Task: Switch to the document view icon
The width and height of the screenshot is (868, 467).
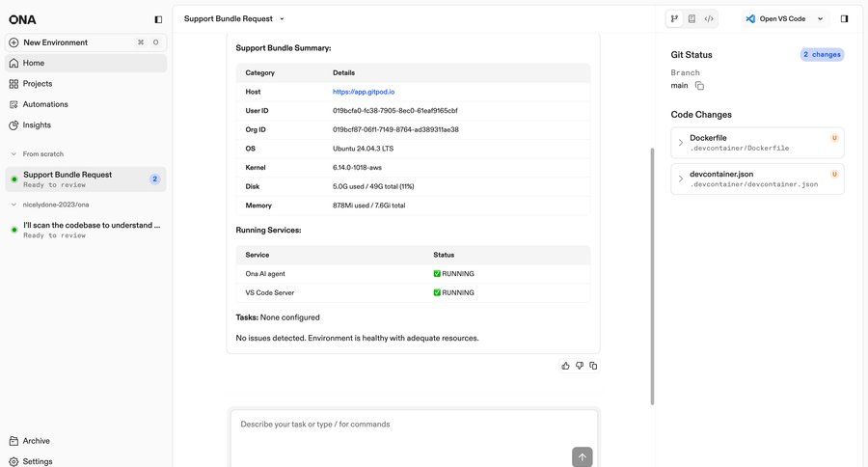Action: tap(692, 18)
